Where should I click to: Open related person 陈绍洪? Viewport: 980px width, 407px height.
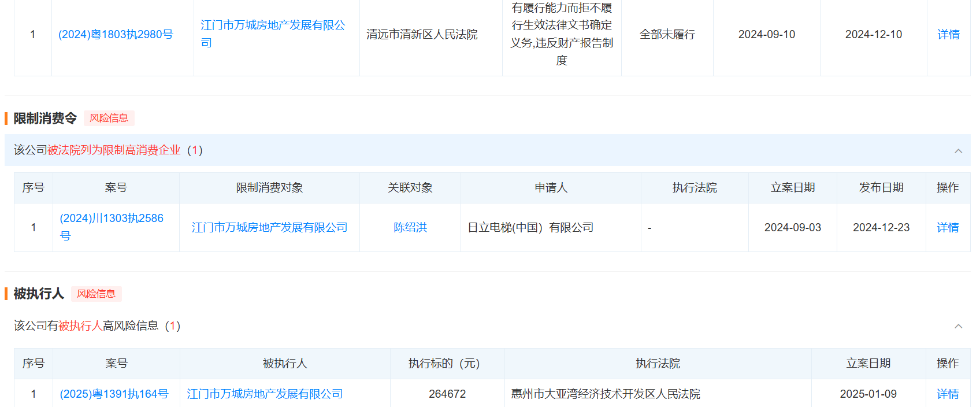tap(410, 228)
